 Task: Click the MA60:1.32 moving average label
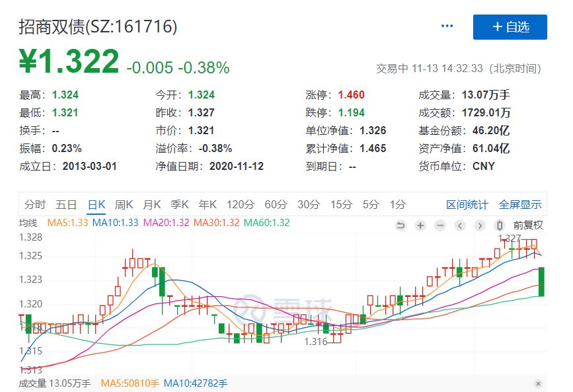[266, 223]
